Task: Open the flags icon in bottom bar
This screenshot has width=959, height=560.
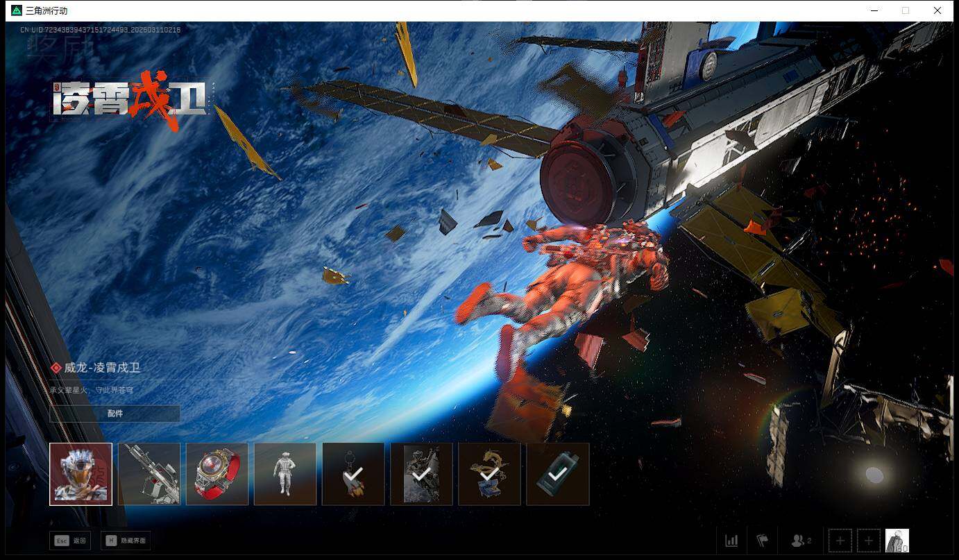Action: pos(762,541)
